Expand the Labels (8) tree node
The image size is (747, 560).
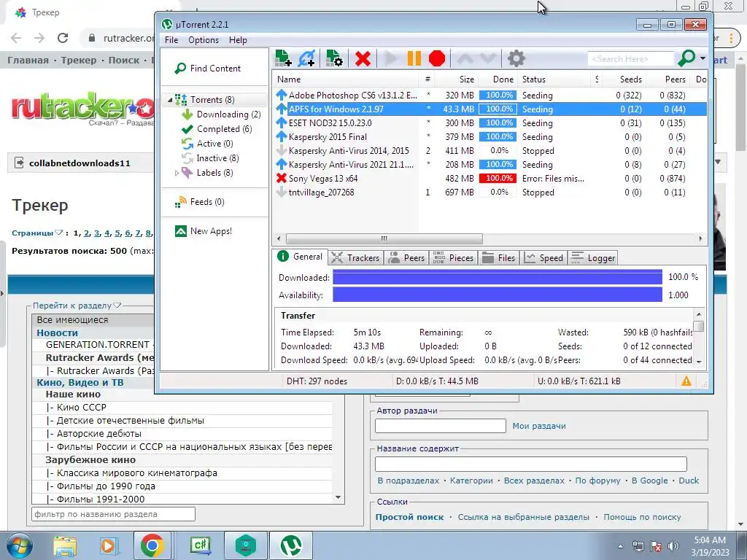pyautogui.click(x=177, y=173)
